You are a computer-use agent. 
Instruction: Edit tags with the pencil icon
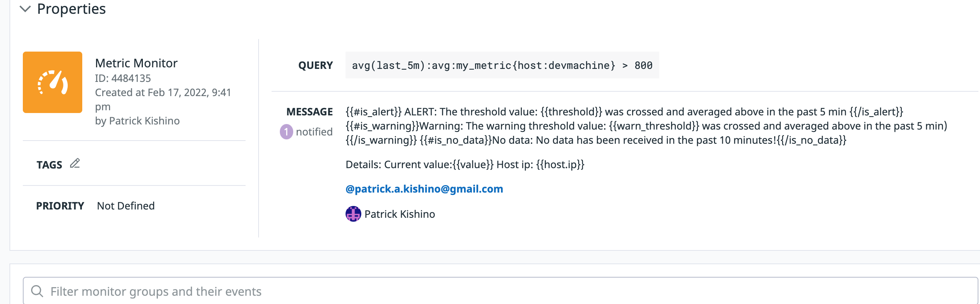[x=75, y=163]
